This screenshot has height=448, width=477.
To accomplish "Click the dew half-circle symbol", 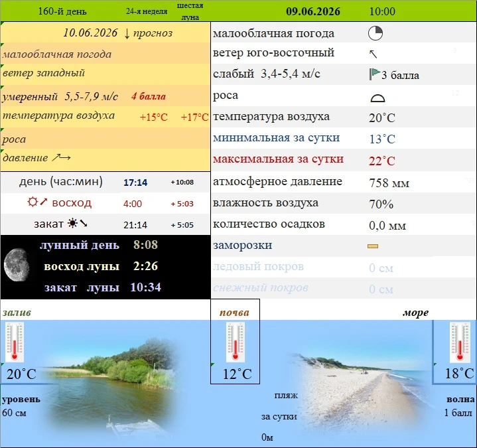I will tap(377, 98).
